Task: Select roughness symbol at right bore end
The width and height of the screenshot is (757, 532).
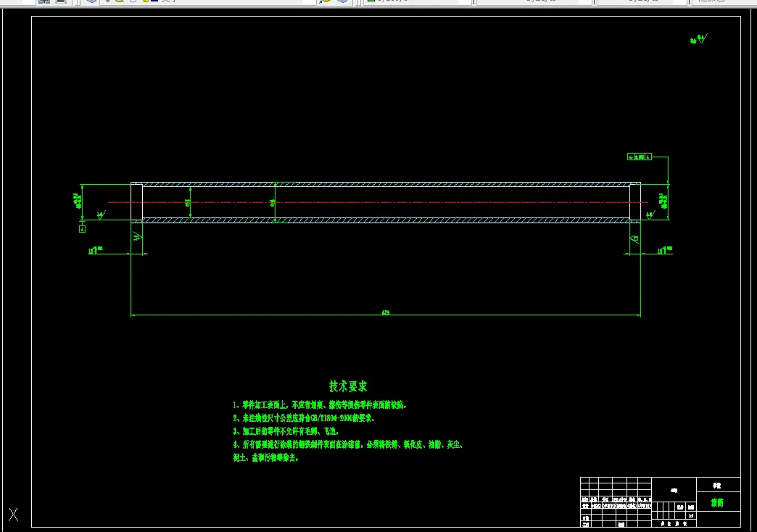Action: click(650, 215)
